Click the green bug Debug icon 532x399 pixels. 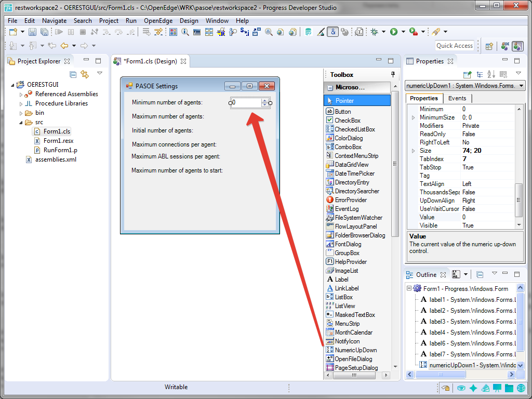[x=375, y=32]
